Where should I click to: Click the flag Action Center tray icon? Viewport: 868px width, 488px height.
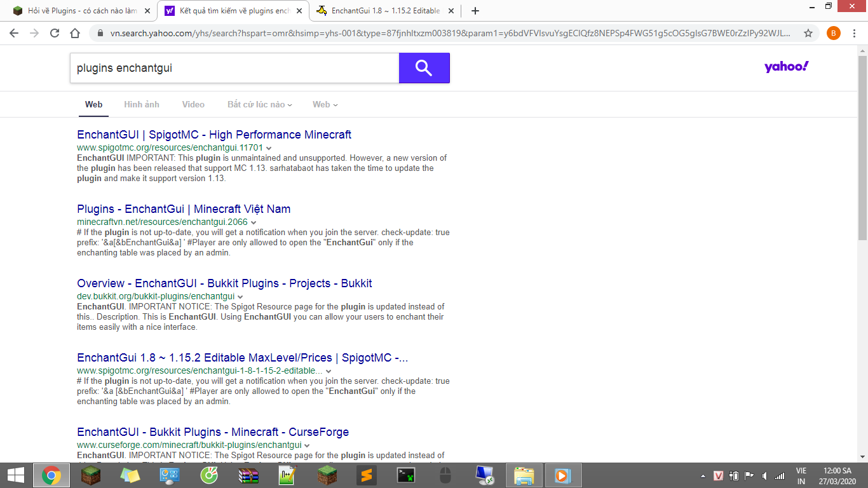[x=749, y=475]
